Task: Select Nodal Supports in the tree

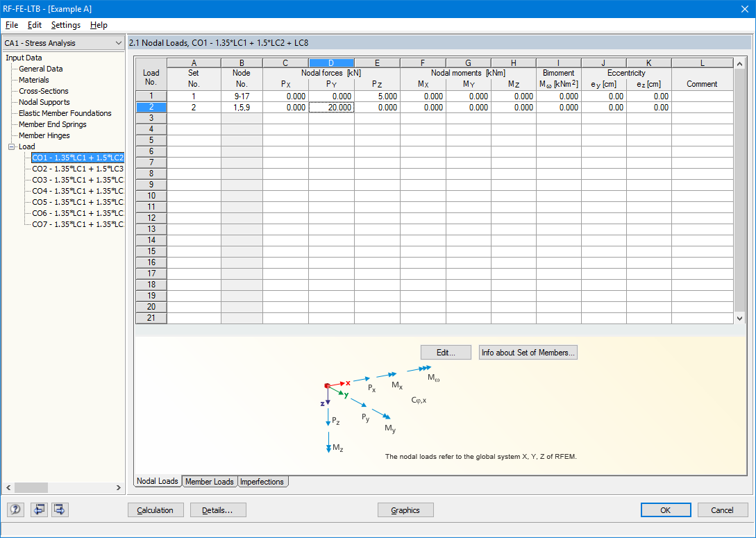Action: pyautogui.click(x=44, y=102)
